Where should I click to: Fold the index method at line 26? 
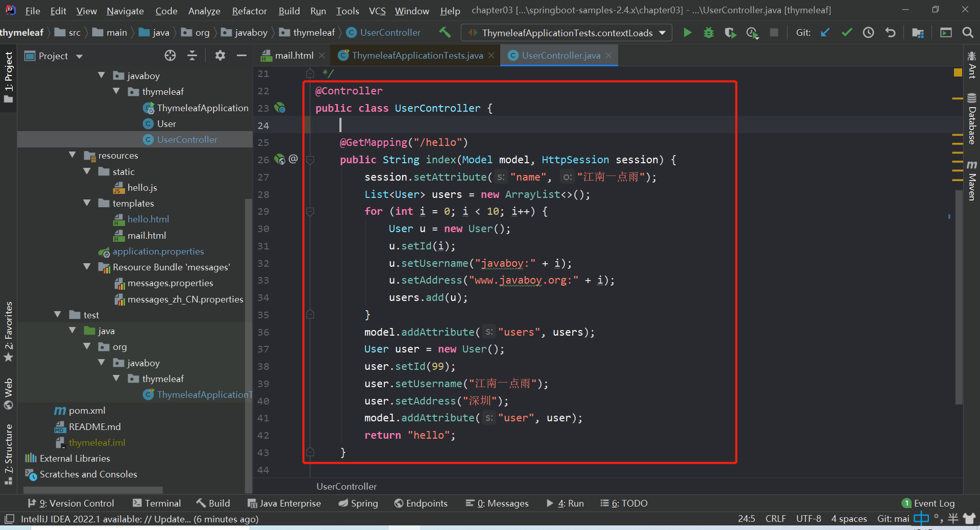(x=310, y=160)
